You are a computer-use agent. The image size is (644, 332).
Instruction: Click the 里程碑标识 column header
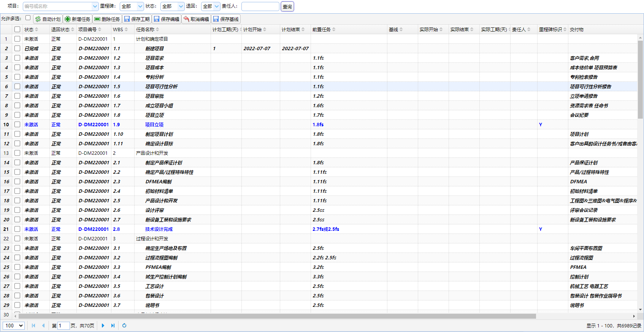coord(552,30)
